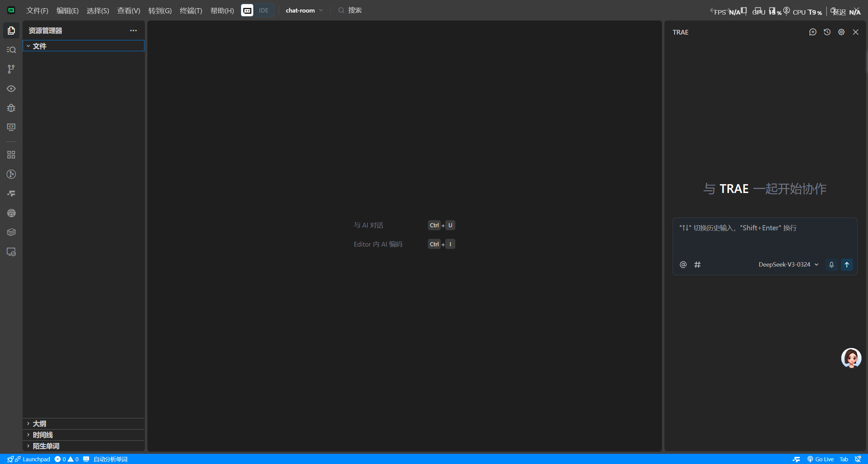Click the notification bell in status bar
The height and width of the screenshot is (464, 868).
point(858,459)
